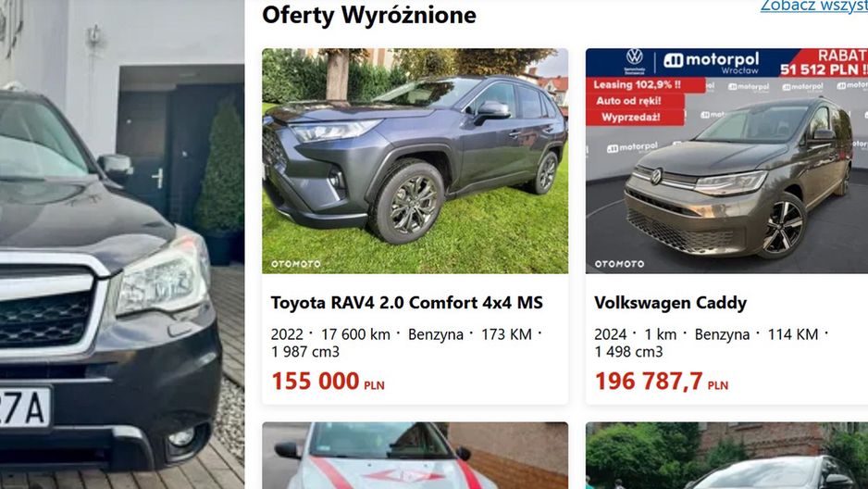
Task: Select the 155 000 PLN price
Action: (328, 381)
